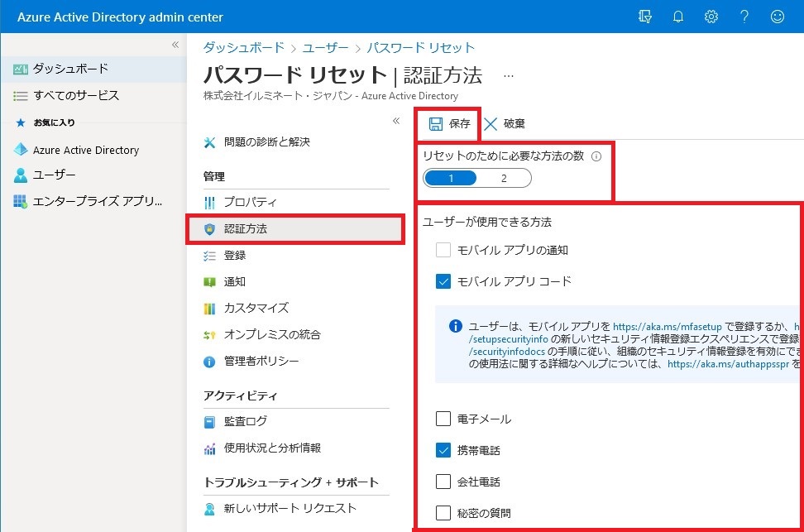Click the お気に入り star icon

tap(21, 122)
